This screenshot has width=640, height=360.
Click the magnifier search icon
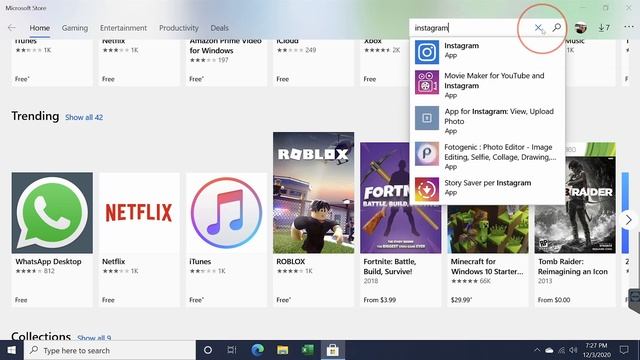click(556, 27)
